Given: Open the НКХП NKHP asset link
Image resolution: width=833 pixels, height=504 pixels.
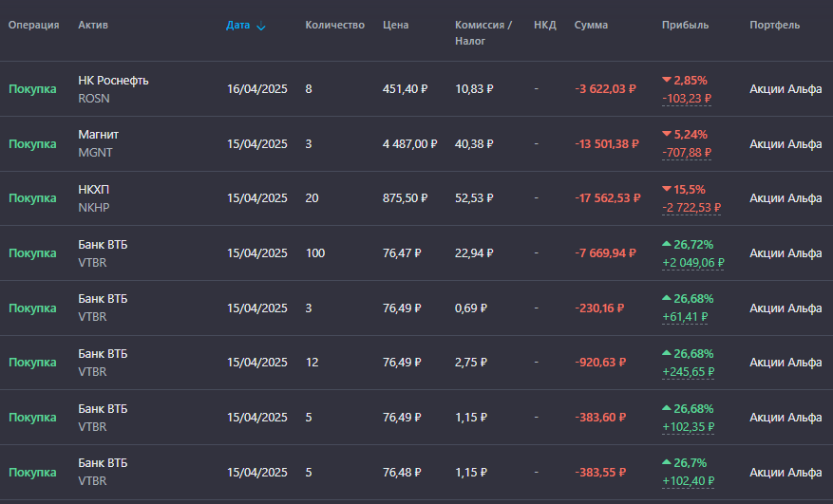Looking at the screenshot, I should pyautogui.click(x=94, y=198).
